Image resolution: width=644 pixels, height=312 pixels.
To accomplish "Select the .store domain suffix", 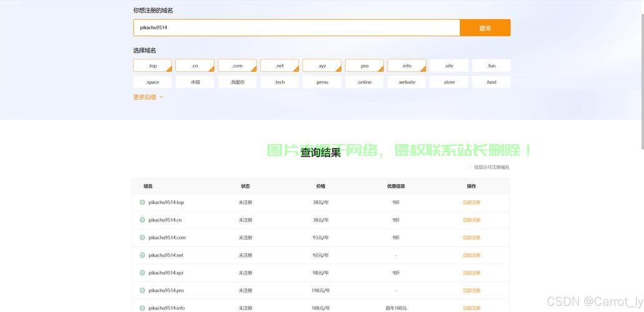I will tap(449, 82).
